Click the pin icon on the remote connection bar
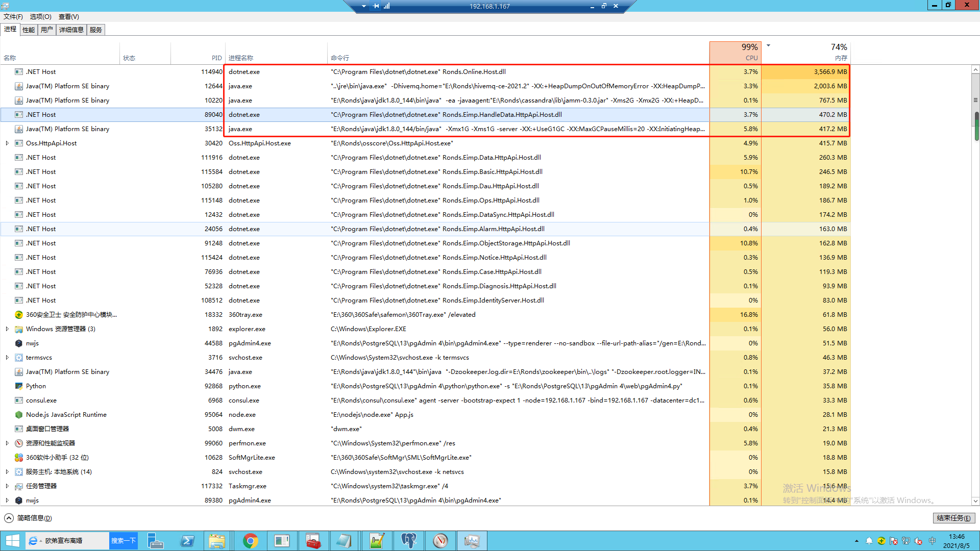This screenshot has width=980, height=551. [x=376, y=6]
